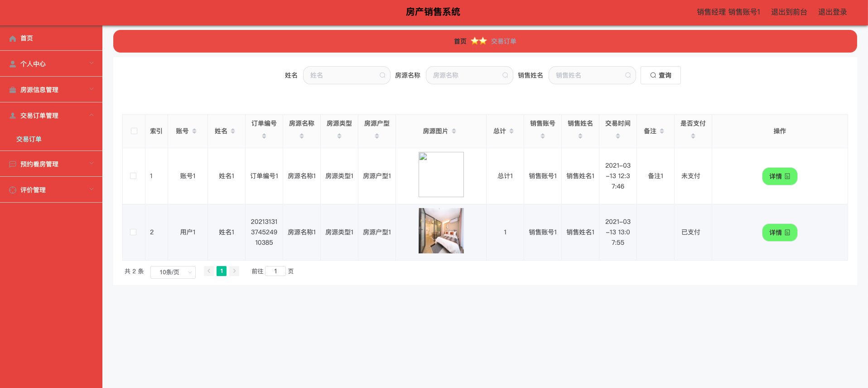Click 交易订单 breadcrumb text
The height and width of the screenshot is (388, 868).
click(x=504, y=41)
